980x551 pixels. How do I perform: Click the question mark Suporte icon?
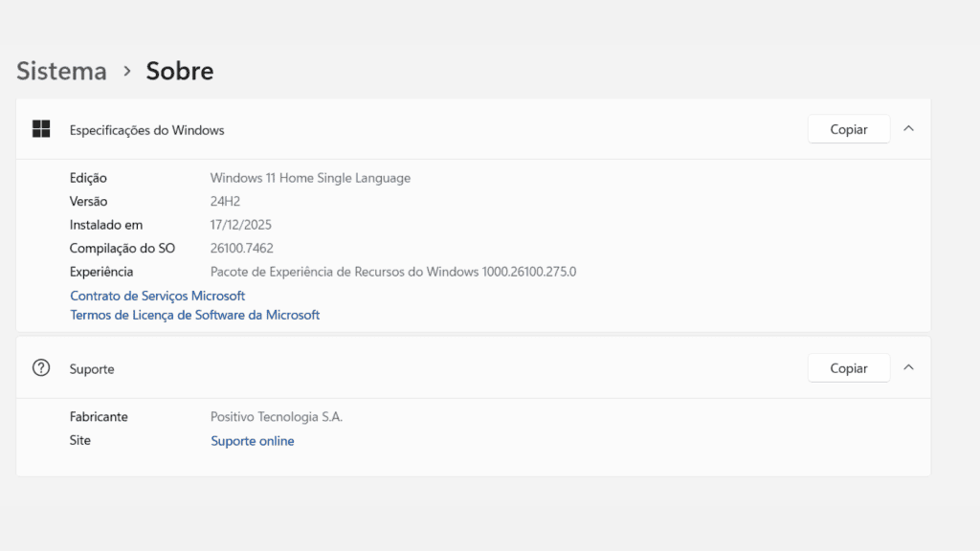coord(41,367)
